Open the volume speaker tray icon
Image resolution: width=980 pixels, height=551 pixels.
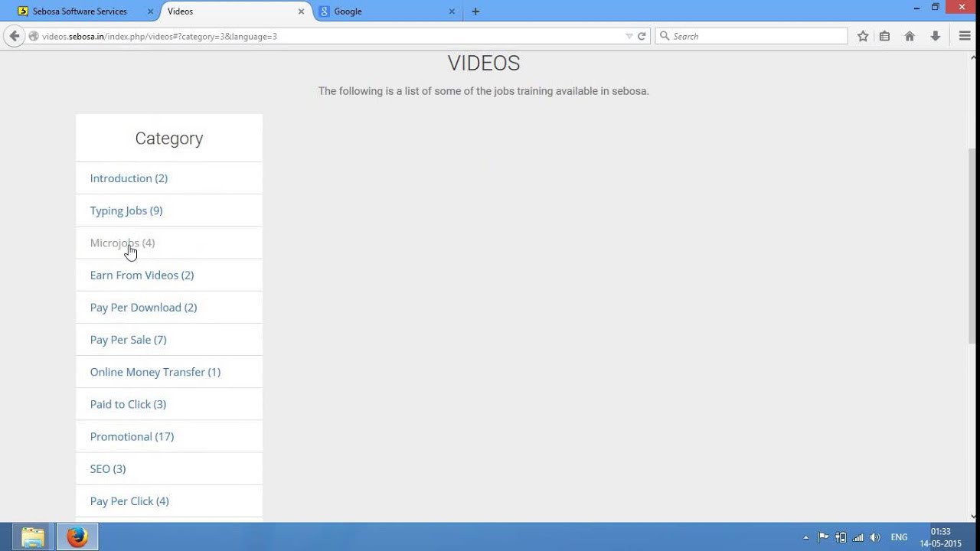pyautogui.click(x=875, y=537)
